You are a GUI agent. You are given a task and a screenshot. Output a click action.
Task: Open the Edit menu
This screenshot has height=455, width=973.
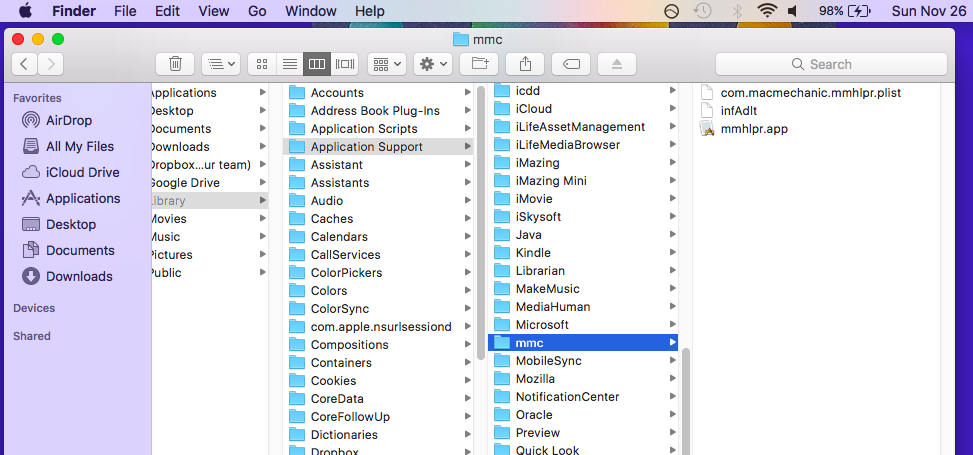click(168, 11)
